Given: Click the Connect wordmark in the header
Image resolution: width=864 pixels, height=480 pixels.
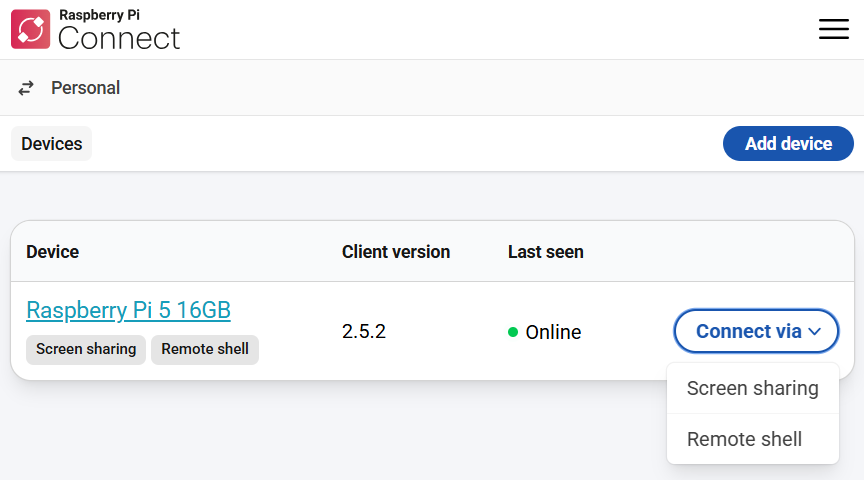Looking at the screenshot, I should (119, 38).
